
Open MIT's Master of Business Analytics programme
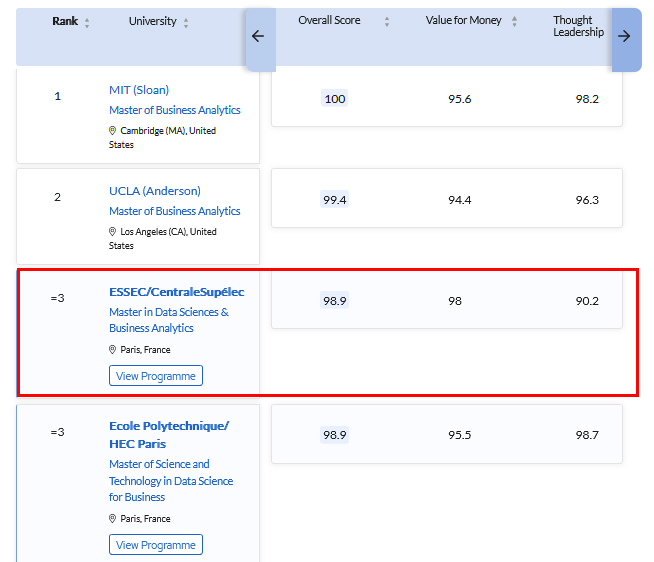coord(175,110)
